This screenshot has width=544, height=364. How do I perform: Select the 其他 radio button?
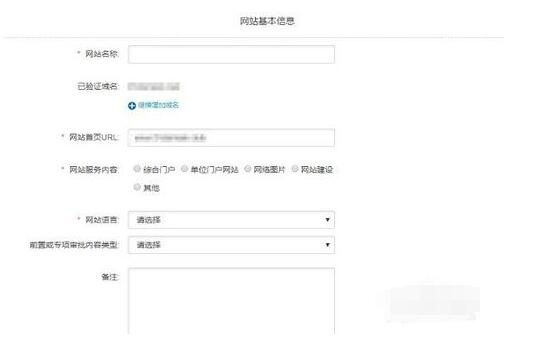137,187
